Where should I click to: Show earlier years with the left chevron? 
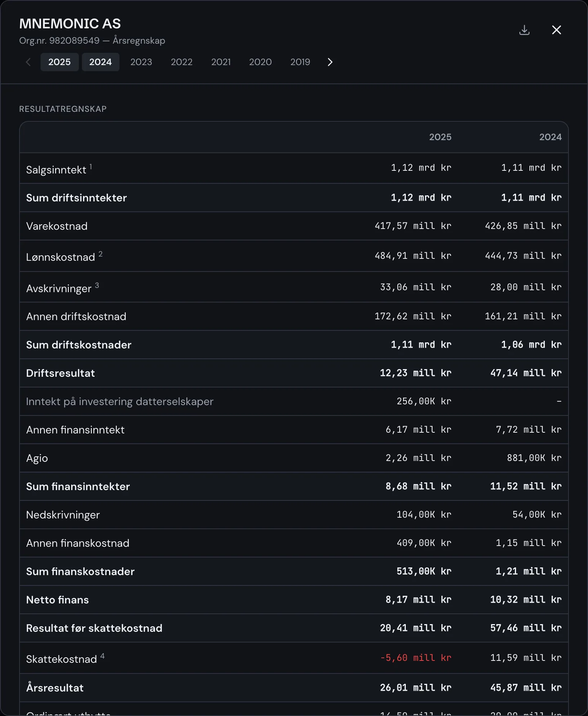pyautogui.click(x=28, y=62)
